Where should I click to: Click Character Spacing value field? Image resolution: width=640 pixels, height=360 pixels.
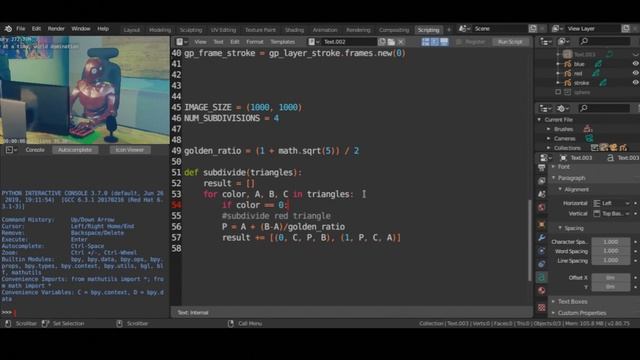tap(611, 242)
